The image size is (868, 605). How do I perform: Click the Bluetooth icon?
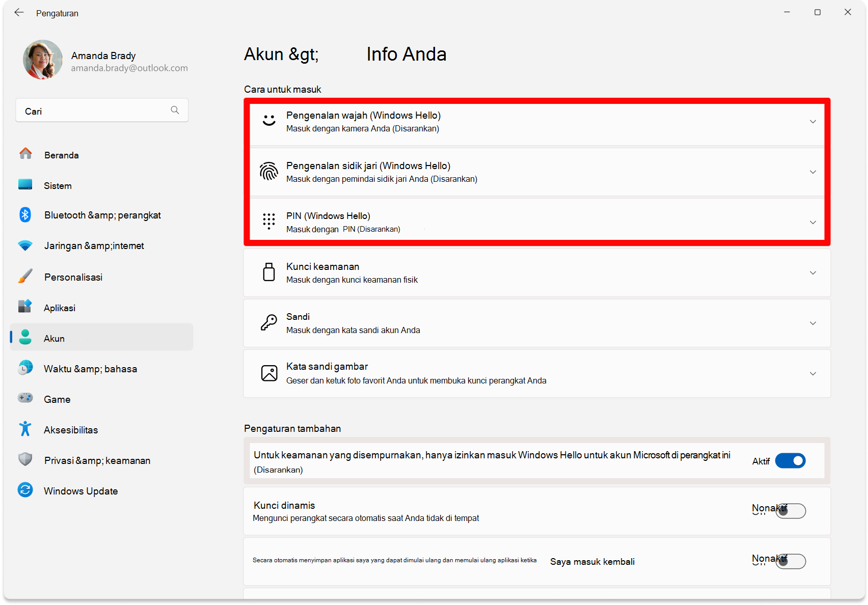[x=25, y=215]
